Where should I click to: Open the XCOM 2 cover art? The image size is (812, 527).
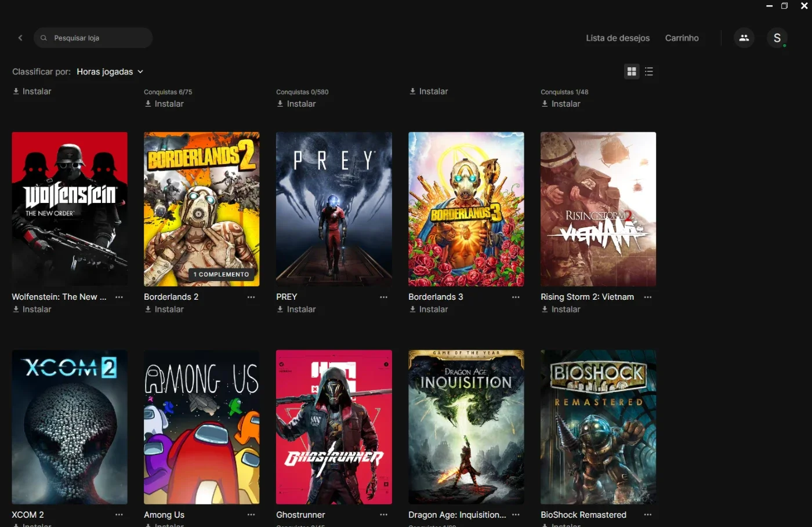70,427
